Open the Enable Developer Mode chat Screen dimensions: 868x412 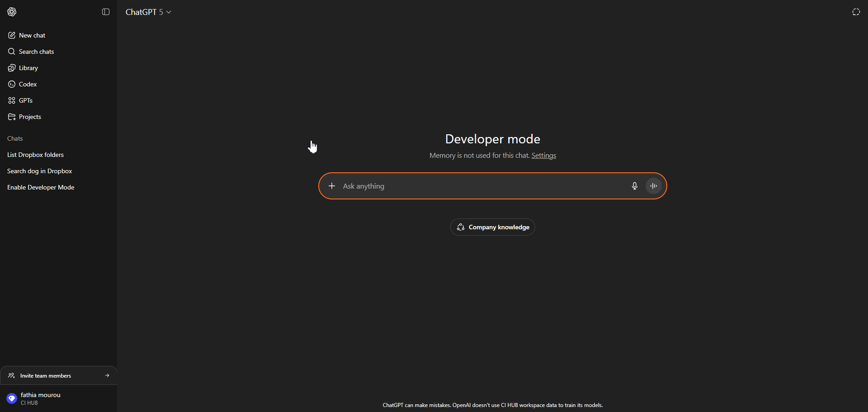41,187
